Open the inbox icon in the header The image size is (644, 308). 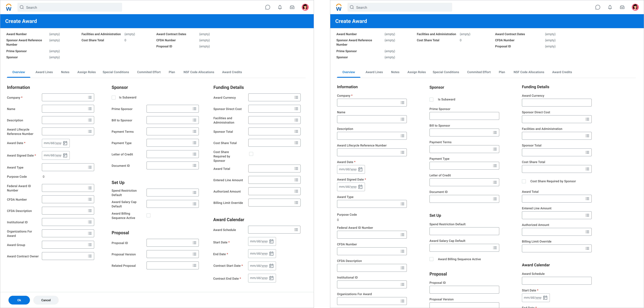[292, 7]
